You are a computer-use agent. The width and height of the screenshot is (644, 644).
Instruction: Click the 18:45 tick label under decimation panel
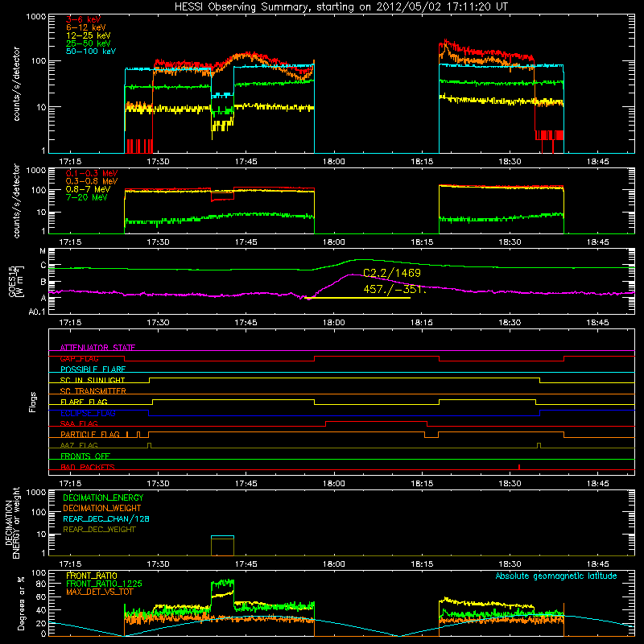pyautogui.click(x=597, y=564)
